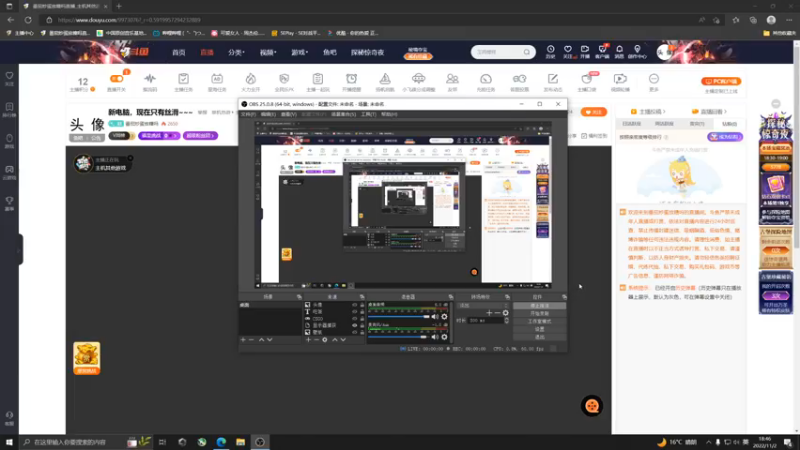Open the 主播任务 checklist icon
This screenshot has width=800, height=450.
(x=183, y=79)
